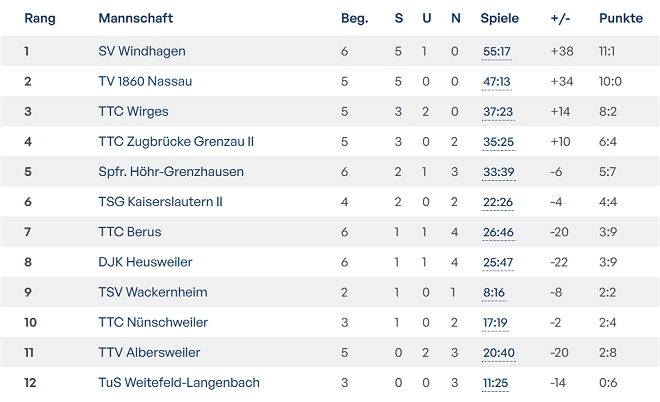
Task: Select DJK Heusweiler team link
Action: tap(145, 262)
